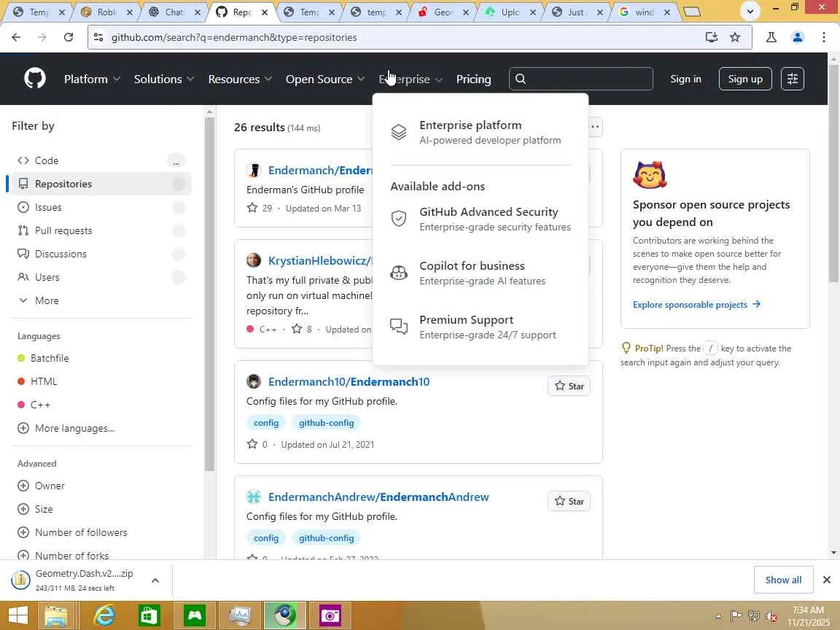Switch to the Chat browser tab

click(175, 12)
